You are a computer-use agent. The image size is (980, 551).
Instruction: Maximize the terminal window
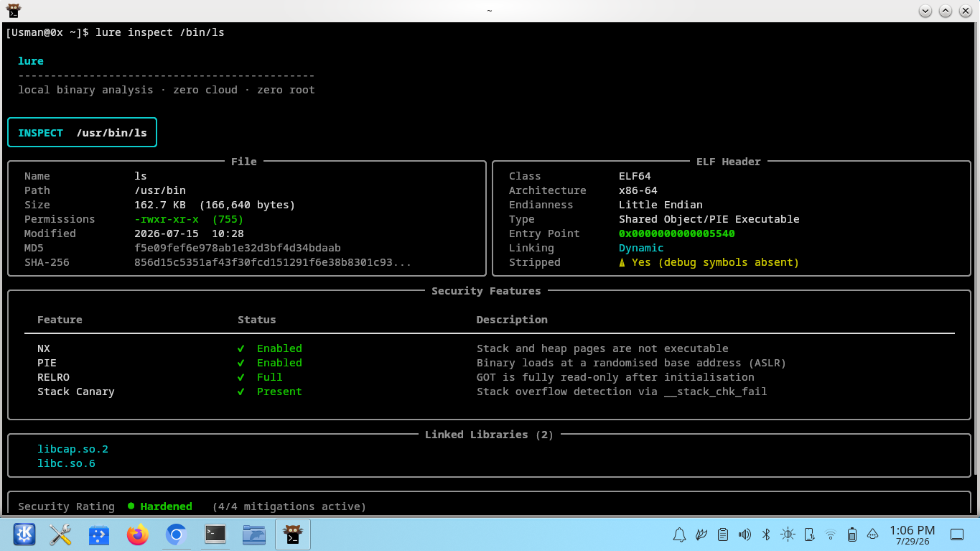(946, 11)
